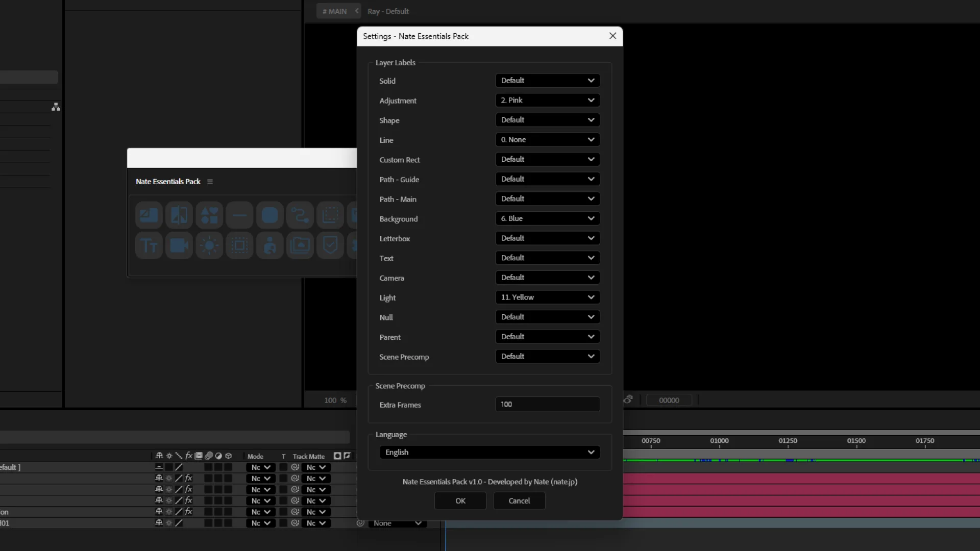Click the Extra Frames input showing 100

pos(547,404)
